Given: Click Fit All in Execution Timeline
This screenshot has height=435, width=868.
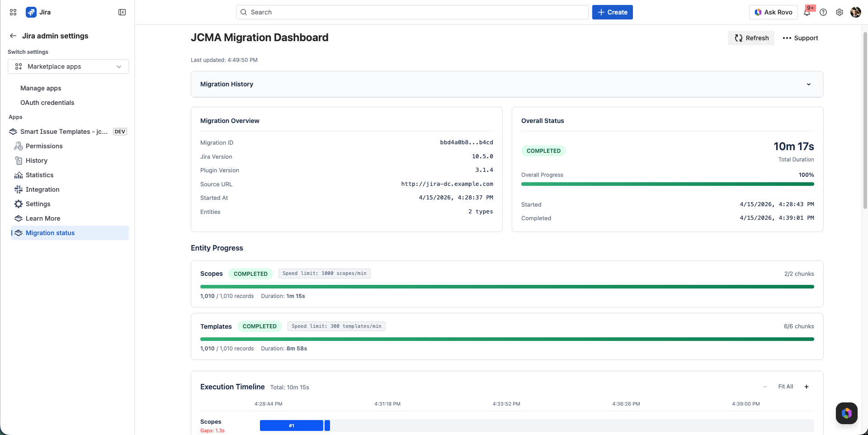Looking at the screenshot, I should (786, 387).
